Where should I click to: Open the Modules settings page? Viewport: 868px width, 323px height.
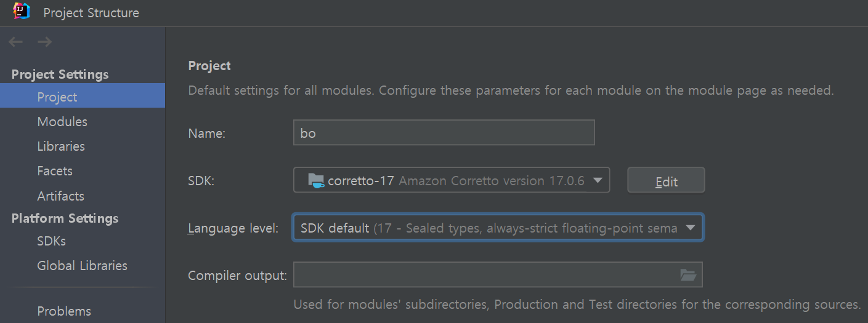click(62, 122)
